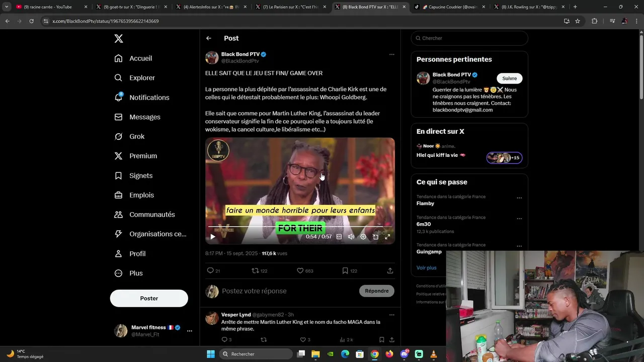The height and width of the screenshot is (362, 644).
Task: Open Organisations certifiées in the sidebar
Action: pos(150,234)
